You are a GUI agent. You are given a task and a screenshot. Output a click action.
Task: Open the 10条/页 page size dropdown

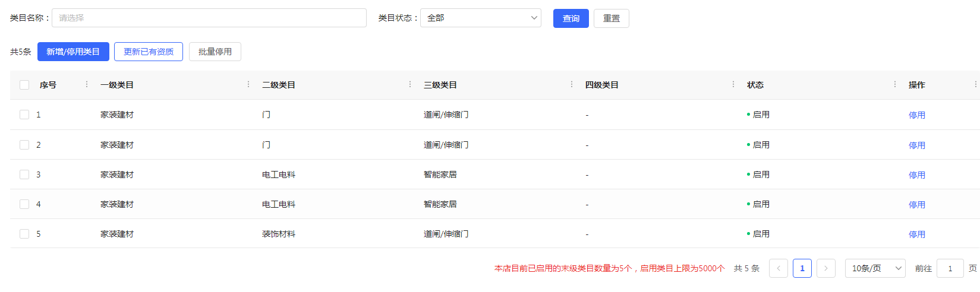pos(875,268)
